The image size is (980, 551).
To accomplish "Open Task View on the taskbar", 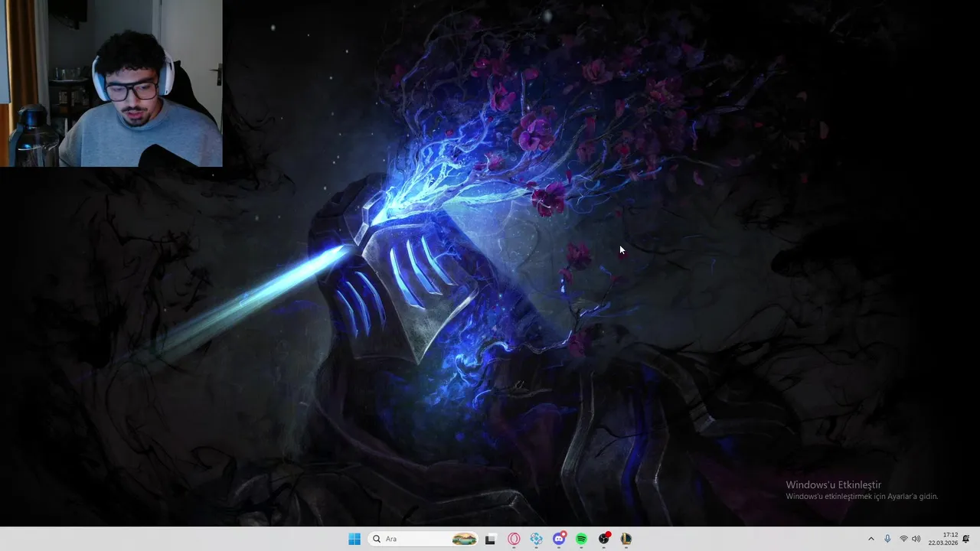I will pos(491,539).
